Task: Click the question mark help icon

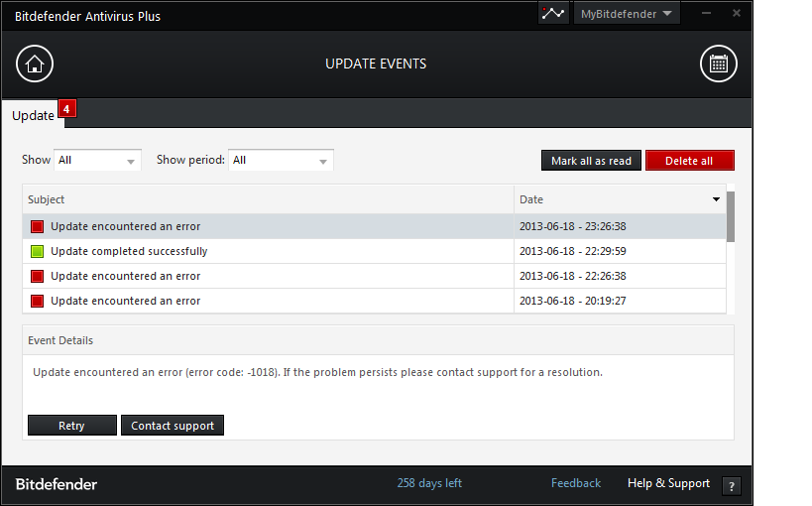Action: [732, 486]
